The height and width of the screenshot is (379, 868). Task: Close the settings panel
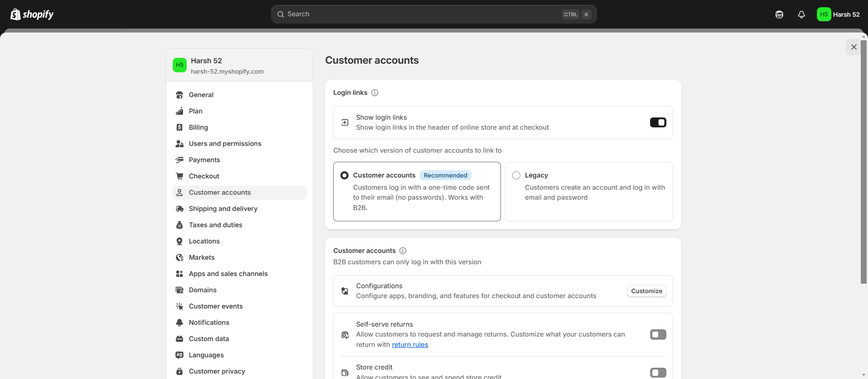click(x=854, y=47)
